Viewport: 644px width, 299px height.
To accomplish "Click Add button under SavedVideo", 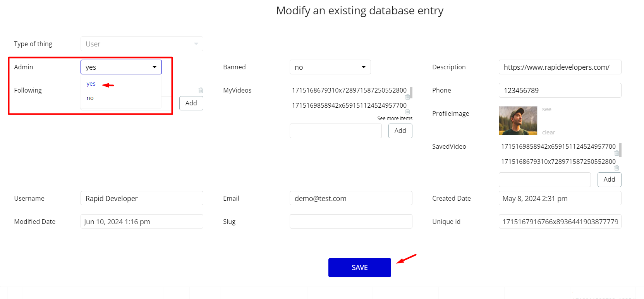I will (x=610, y=180).
